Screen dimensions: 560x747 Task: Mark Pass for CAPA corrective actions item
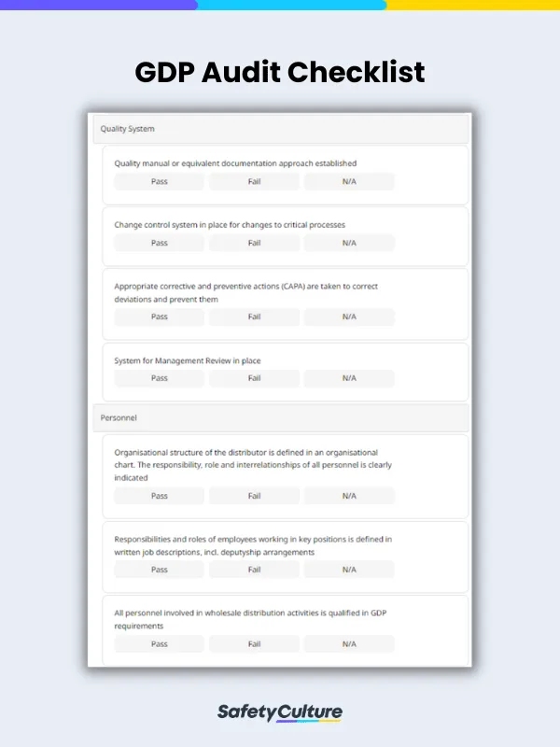[158, 317]
